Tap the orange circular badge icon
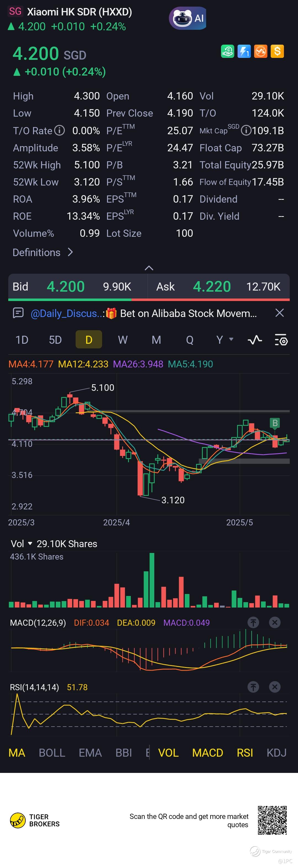Screen dimensions: 298x868 point(260,51)
